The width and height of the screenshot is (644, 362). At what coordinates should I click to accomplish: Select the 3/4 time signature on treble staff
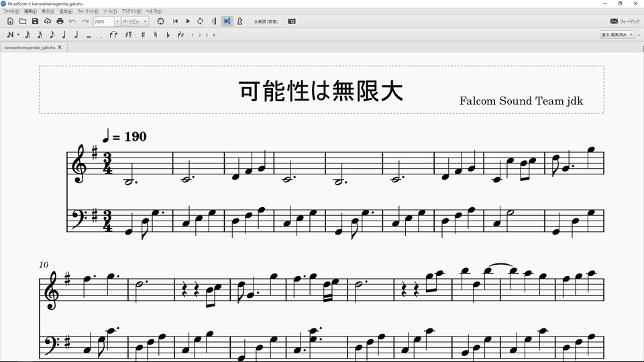pyautogui.click(x=107, y=164)
